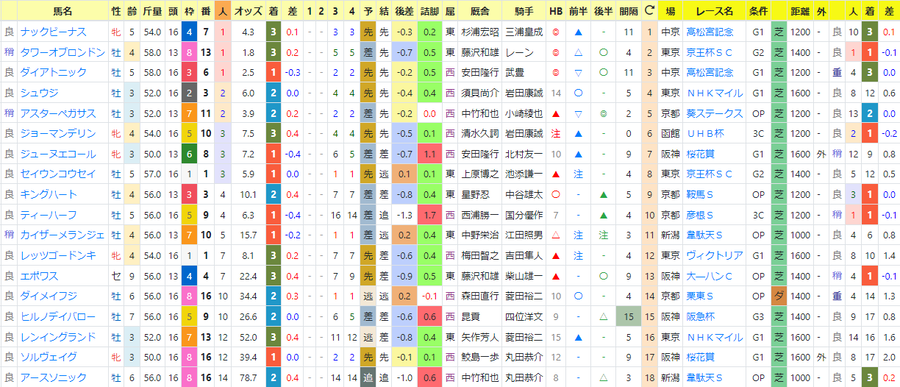The height and width of the screenshot is (387, 900).
Task: Click jockey name 国分優作
Action: tap(523, 215)
